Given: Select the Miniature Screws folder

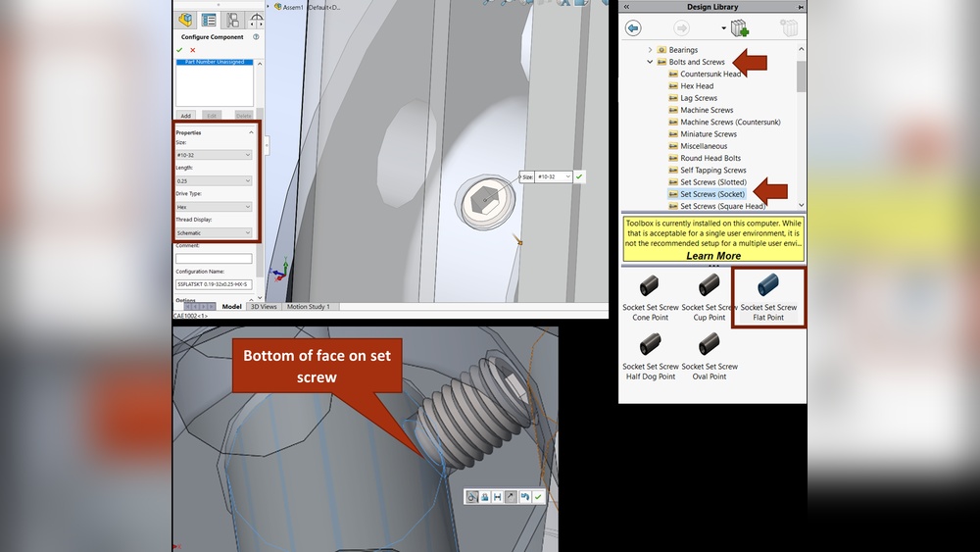Looking at the screenshot, I should [703, 133].
